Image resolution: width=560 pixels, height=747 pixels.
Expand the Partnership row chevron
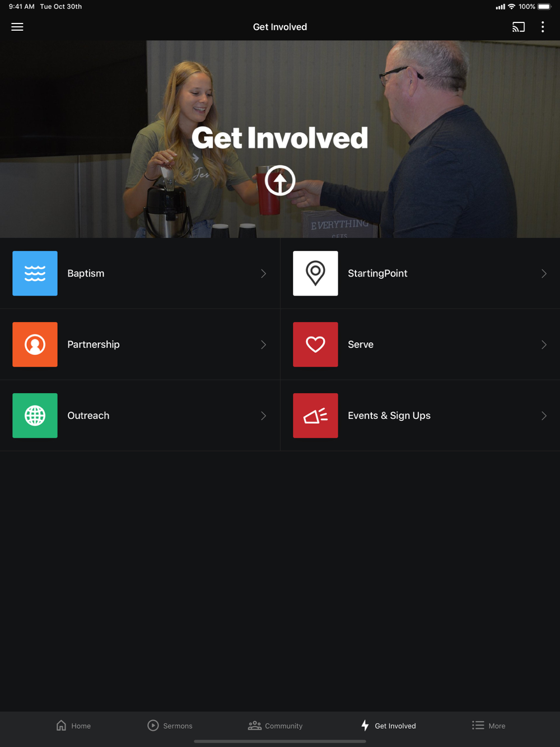pyautogui.click(x=263, y=344)
